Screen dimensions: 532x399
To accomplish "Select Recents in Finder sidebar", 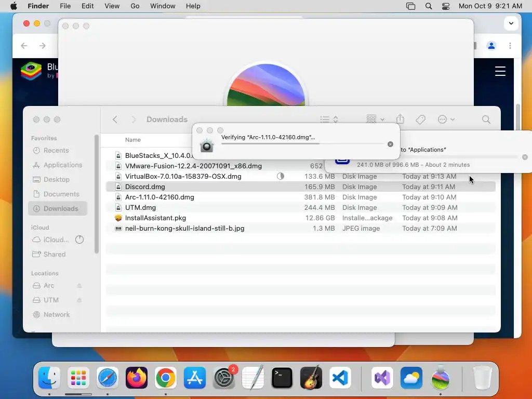I will [x=58, y=150].
